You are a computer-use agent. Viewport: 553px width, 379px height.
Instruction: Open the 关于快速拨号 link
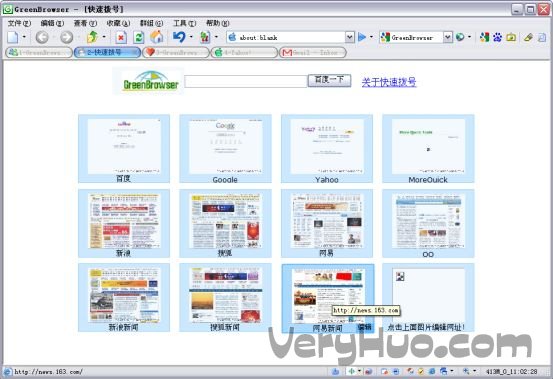[389, 82]
